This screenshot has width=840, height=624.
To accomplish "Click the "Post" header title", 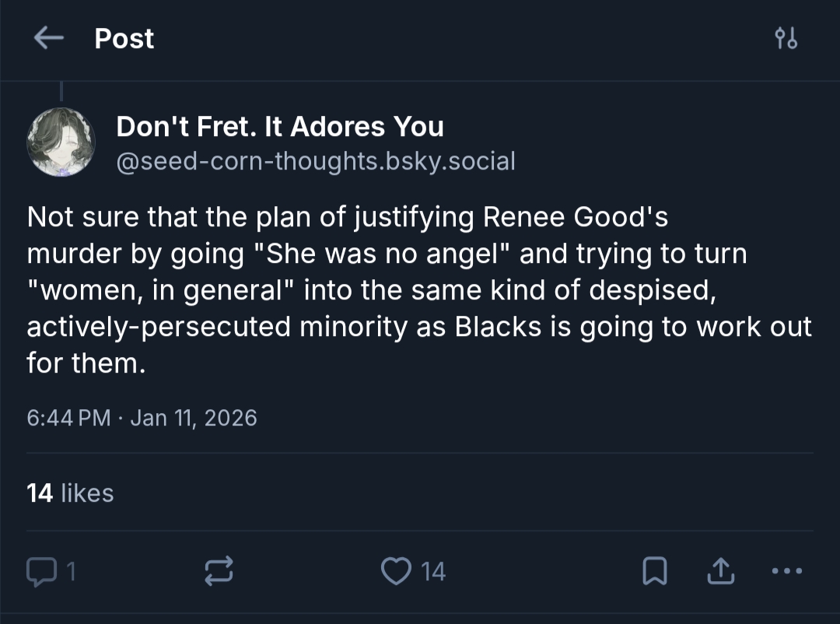I will (x=124, y=38).
